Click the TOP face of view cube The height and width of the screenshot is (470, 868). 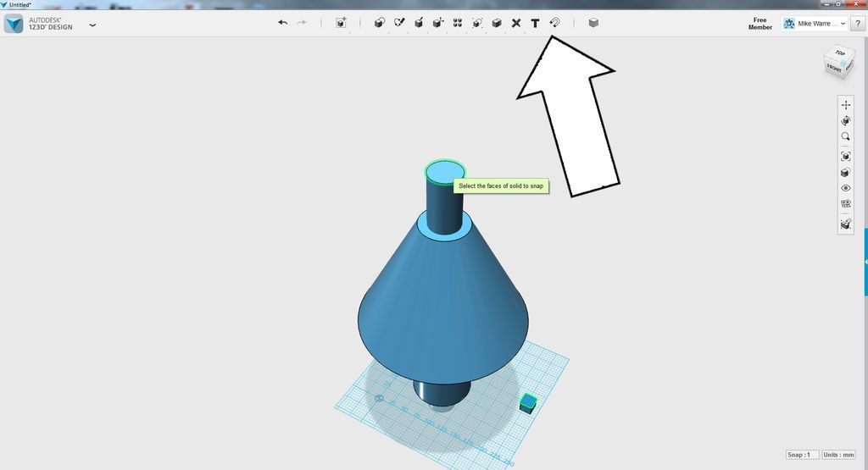(840, 53)
